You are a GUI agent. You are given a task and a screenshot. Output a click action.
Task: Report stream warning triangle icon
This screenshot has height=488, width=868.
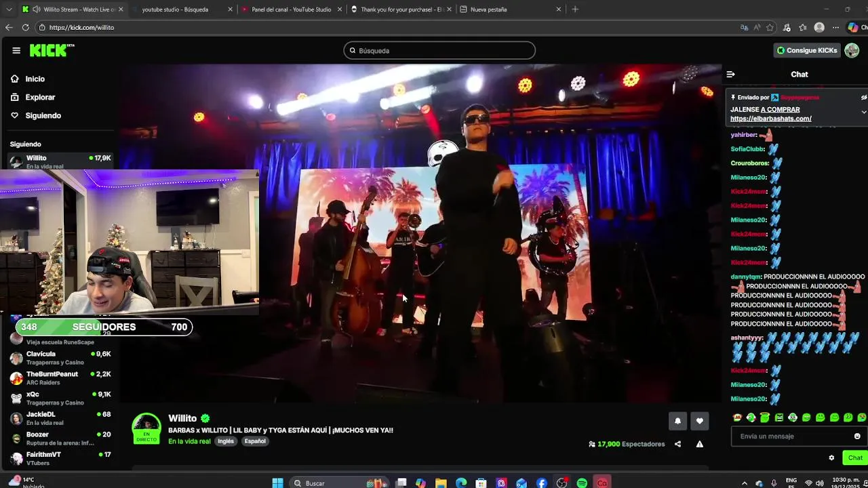pyautogui.click(x=699, y=444)
